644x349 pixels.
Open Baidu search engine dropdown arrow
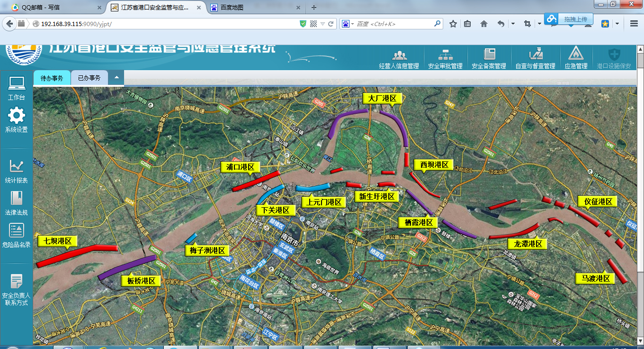(352, 24)
